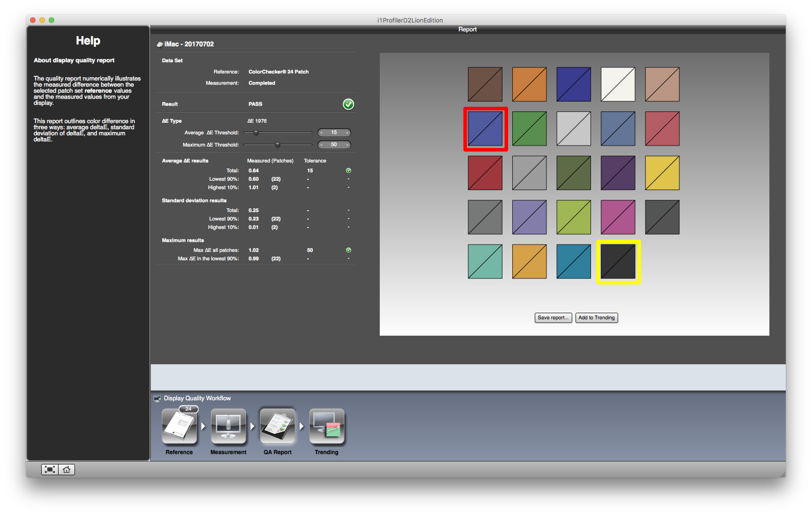
Task: Select the yellow patch
Action: (x=662, y=173)
